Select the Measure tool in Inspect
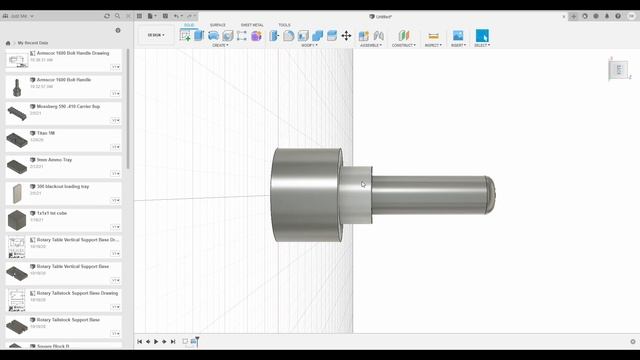 pyautogui.click(x=433, y=36)
